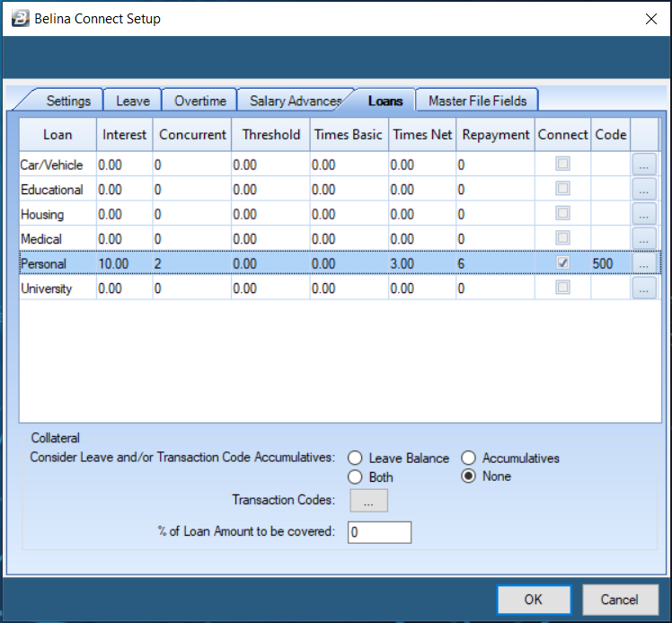Click Personal repayment value 6
Image resolution: width=672 pixels, height=623 pixels.
[495, 263]
